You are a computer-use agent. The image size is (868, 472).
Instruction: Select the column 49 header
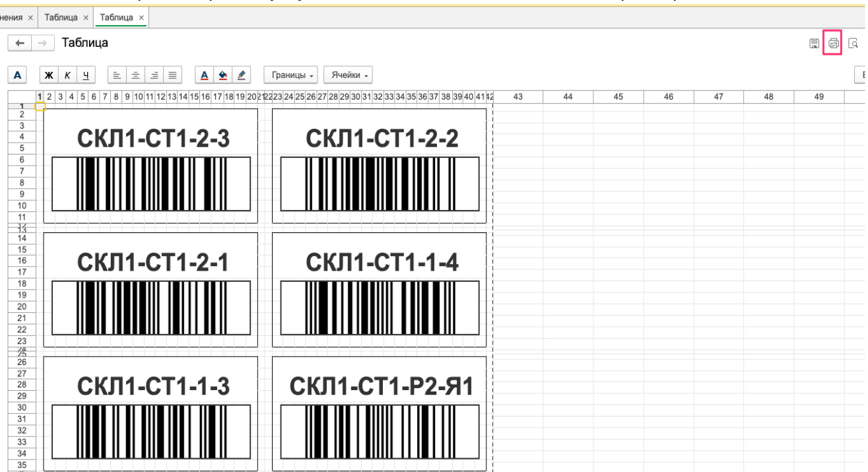(819, 97)
